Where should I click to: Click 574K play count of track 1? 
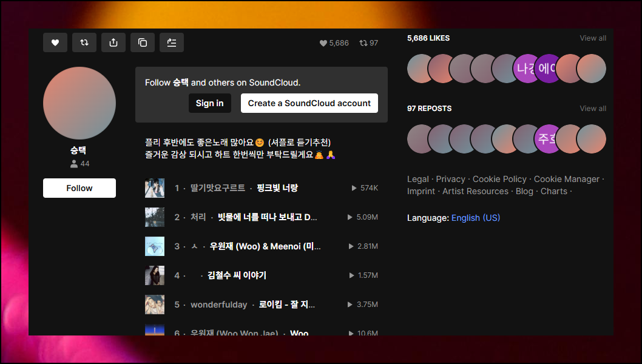(365, 188)
